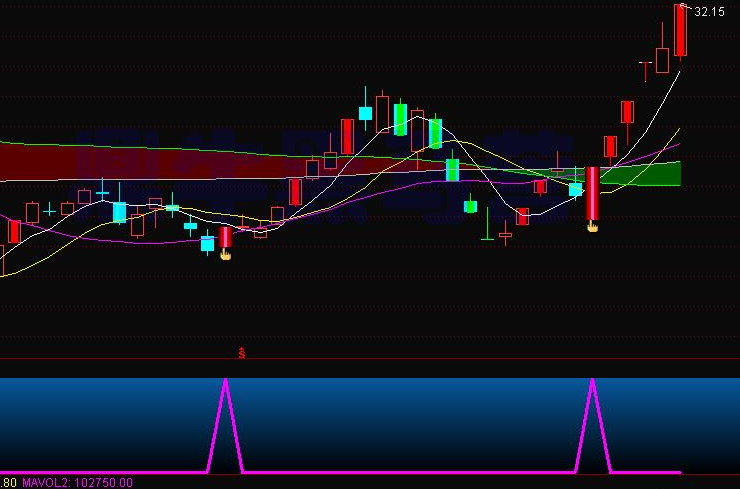Click the first magenta spike peak in indicator panel
Screen dimensions: 740x489
tap(226, 380)
